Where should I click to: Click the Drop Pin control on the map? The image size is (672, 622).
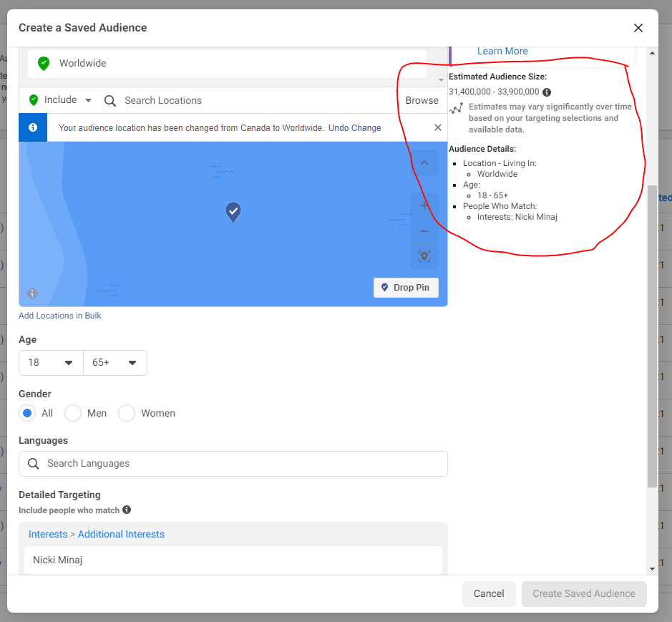tap(406, 287)
